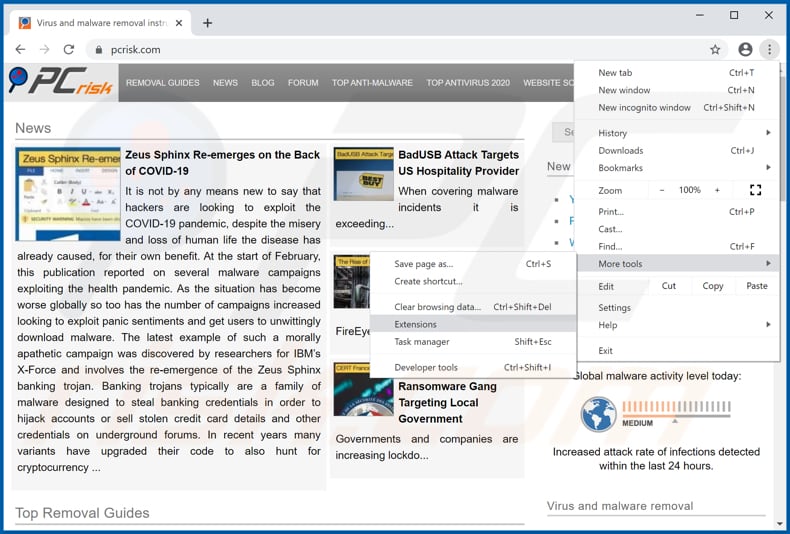This screenshot has width=790, height=534.
Task: Open Task manager from the submenu
Action: click(x=421, y=342)
